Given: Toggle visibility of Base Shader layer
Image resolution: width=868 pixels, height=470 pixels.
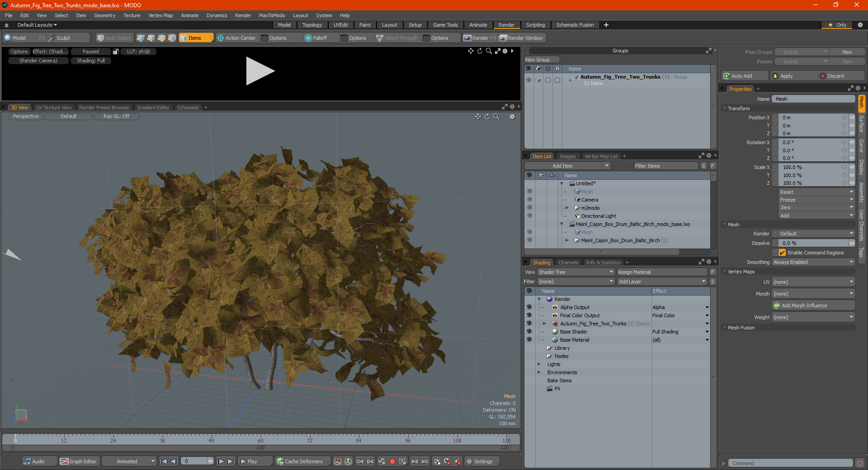Looking at the screenshot, I should pyautogui.click(x=529, y=331).
